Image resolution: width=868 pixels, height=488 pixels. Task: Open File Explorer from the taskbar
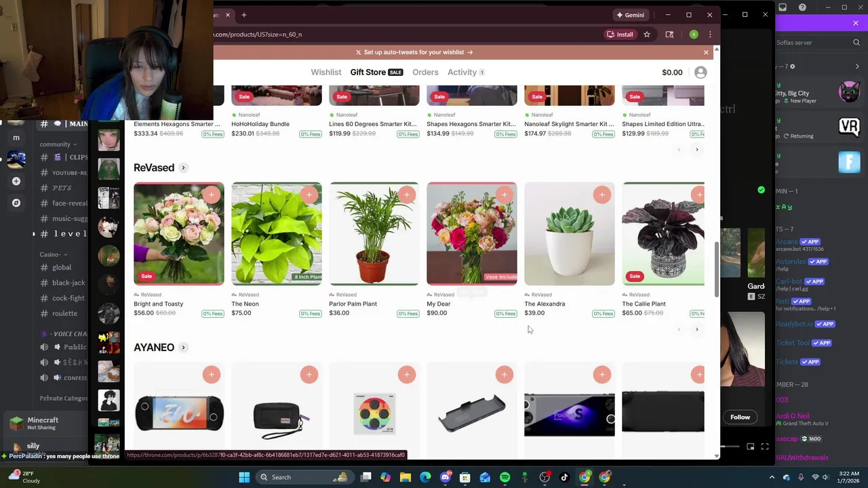click(406, 477)
